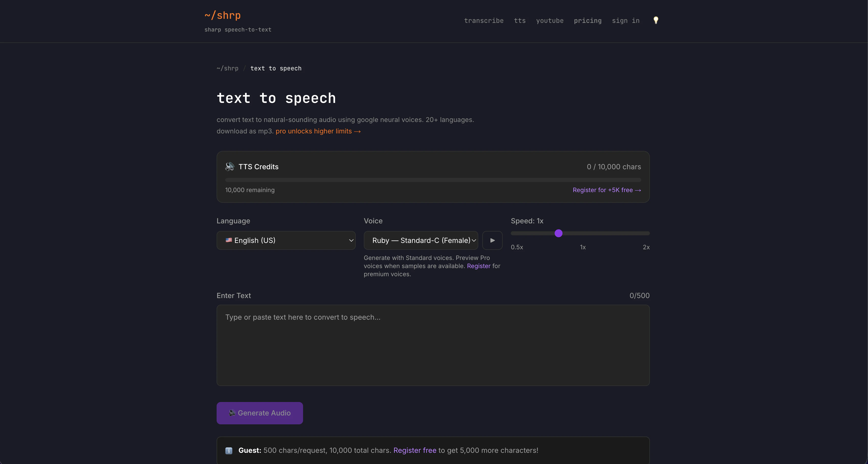Click the speed slider handle

click(558, 233)
